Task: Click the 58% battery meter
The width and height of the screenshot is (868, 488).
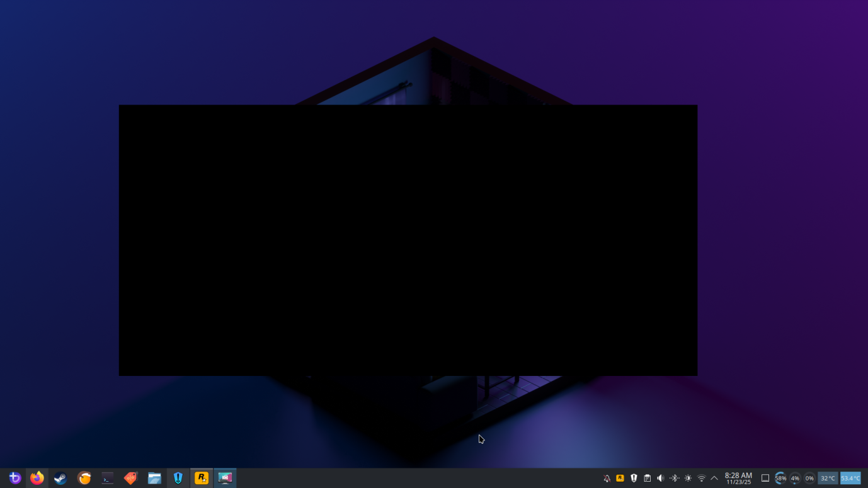Action: (x=780, y=477)
